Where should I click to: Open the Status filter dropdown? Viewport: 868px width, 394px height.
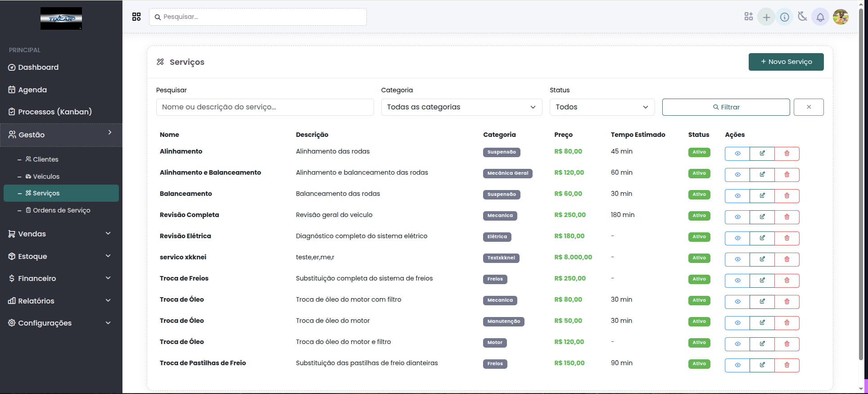pos(601,107)
